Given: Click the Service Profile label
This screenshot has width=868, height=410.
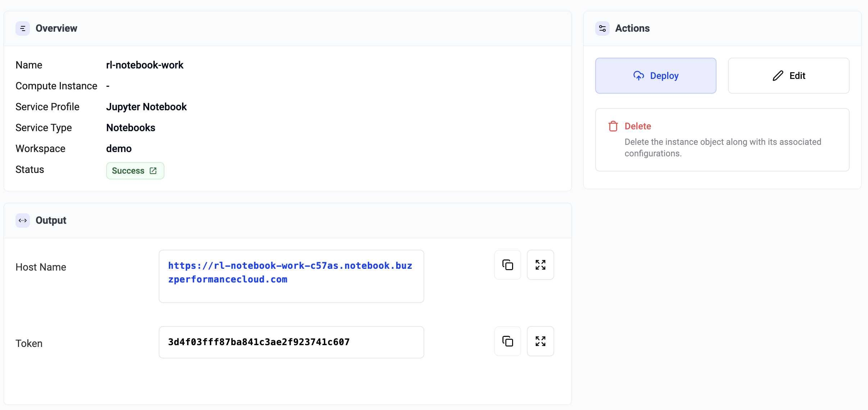Looking at the screenshot, I should (x=48, y=107).
